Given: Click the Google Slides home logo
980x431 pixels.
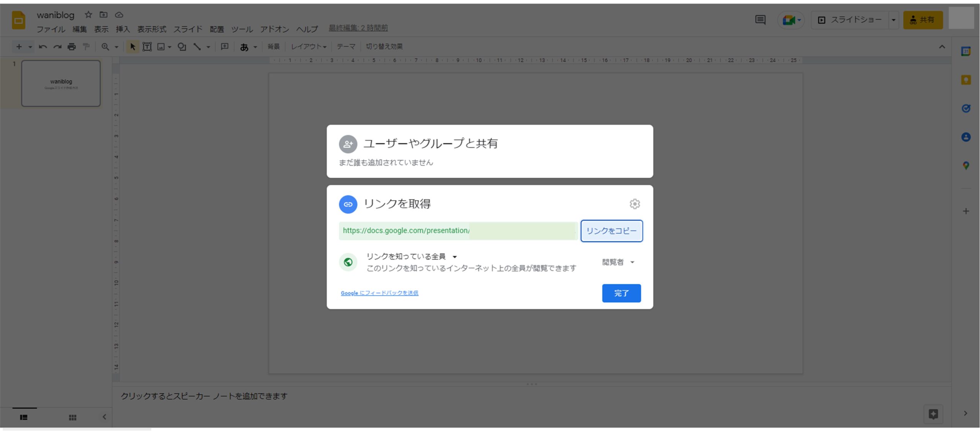Looking at the screenshot, I should tap(18, 20).
